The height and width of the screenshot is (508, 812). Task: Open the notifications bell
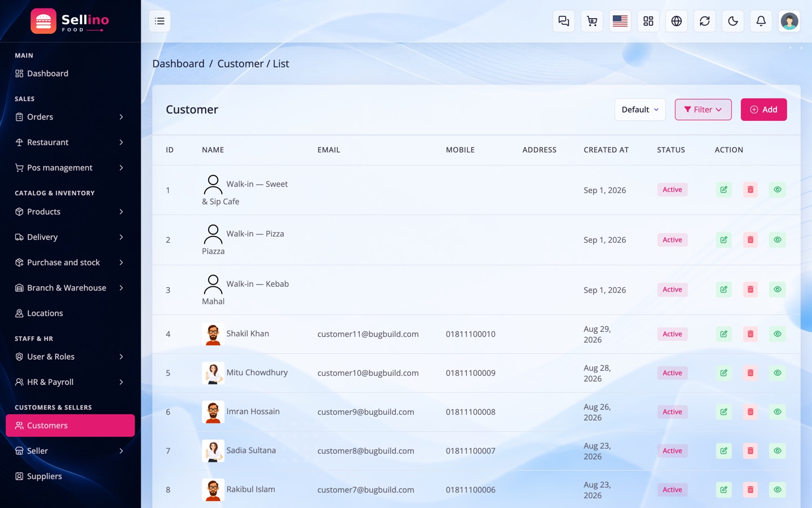tap(761, 21)
